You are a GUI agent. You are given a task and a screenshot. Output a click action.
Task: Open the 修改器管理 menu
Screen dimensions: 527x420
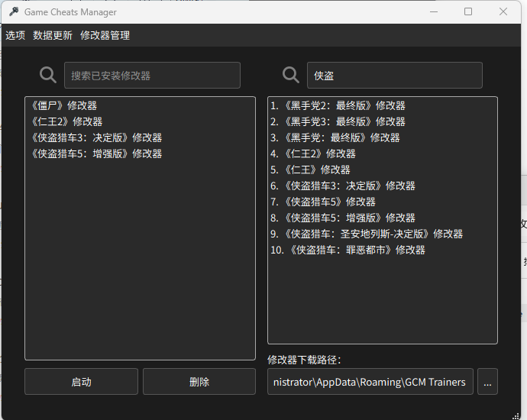(x=105, y=35)
